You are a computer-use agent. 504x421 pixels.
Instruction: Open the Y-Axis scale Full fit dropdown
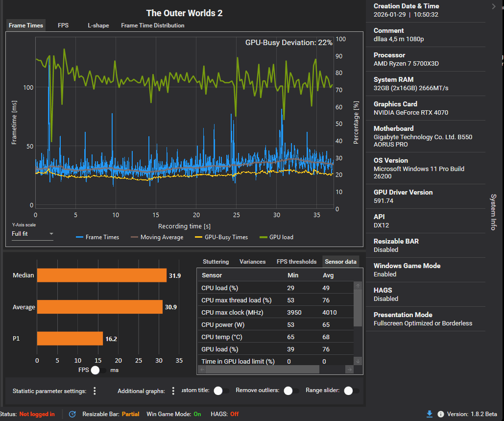click(32, 234)
